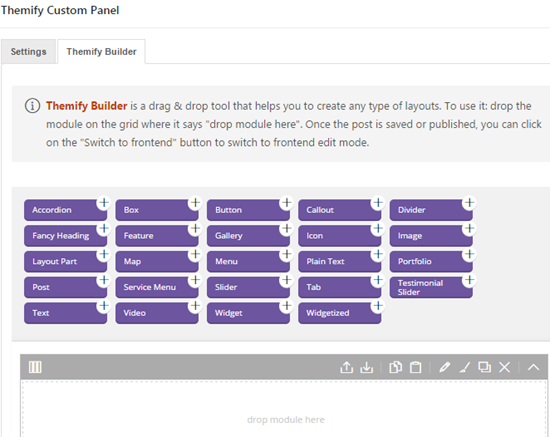
Task: Add the Slider module via its plus icon
Action: coord(287,280)
